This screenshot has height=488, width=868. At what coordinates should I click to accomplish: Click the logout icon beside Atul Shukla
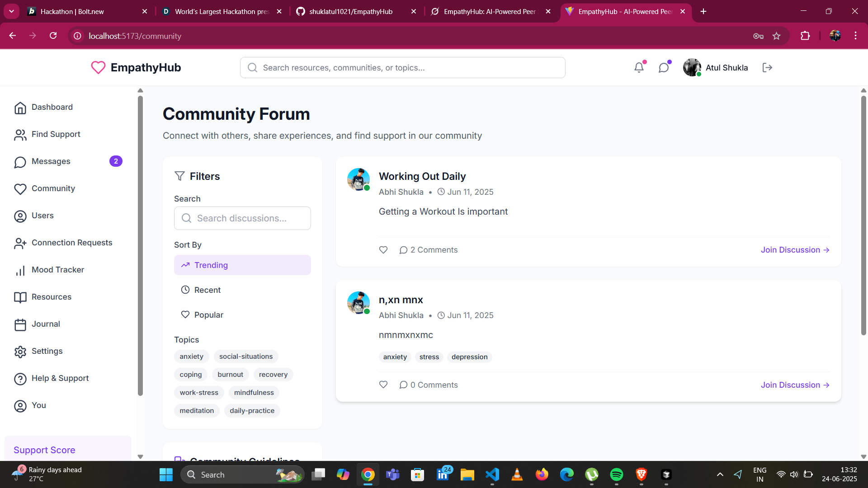click(767, 68)
